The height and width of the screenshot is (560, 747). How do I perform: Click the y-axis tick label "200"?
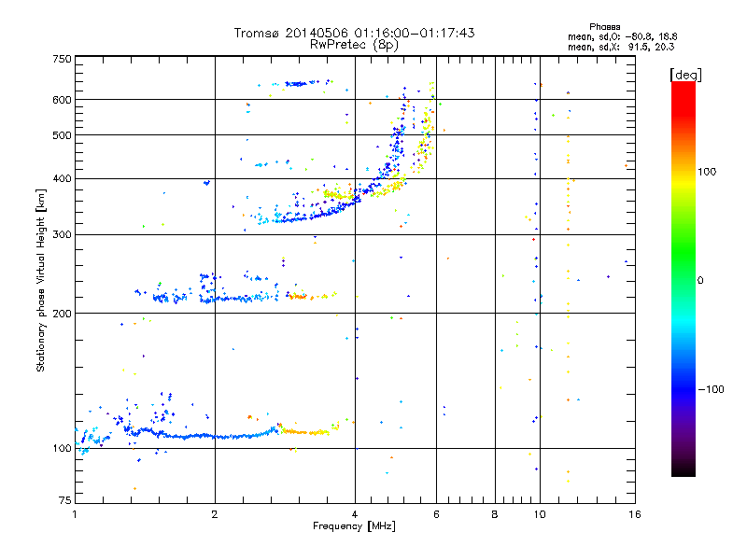click(62, 314)
